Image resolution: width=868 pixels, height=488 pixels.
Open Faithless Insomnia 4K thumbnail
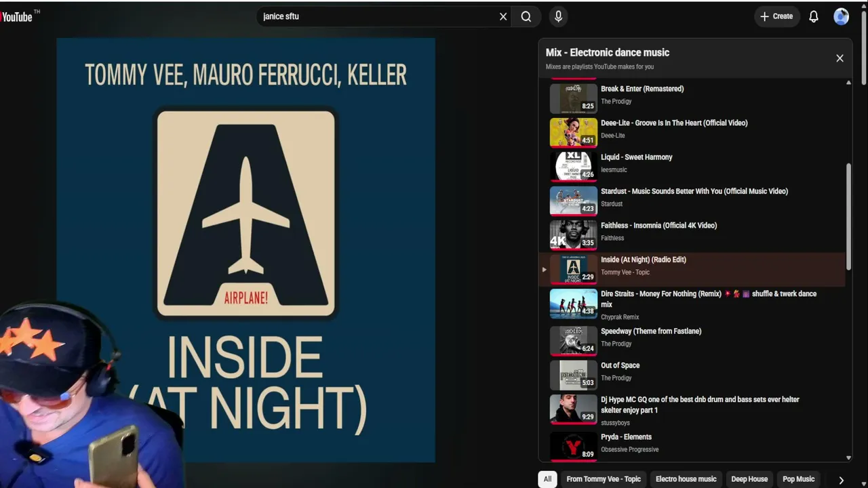(573, 235)
